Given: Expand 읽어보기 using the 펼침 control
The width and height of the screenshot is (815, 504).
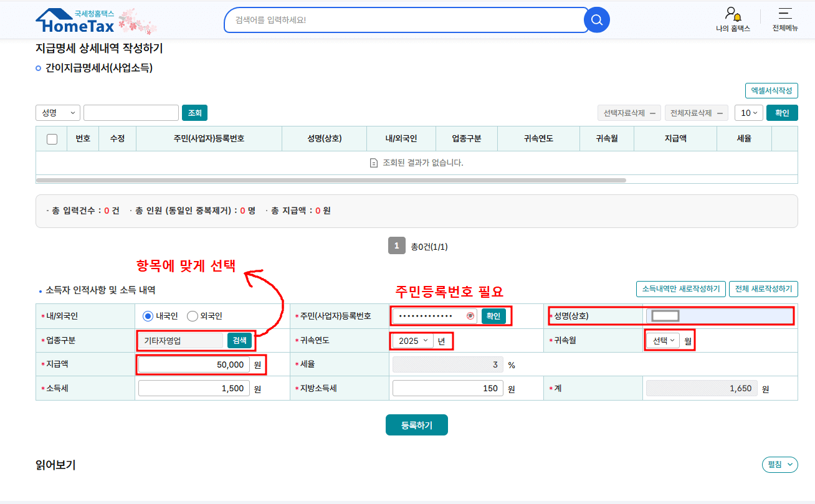Looking at the screenshot, I should tap(779, 464).
